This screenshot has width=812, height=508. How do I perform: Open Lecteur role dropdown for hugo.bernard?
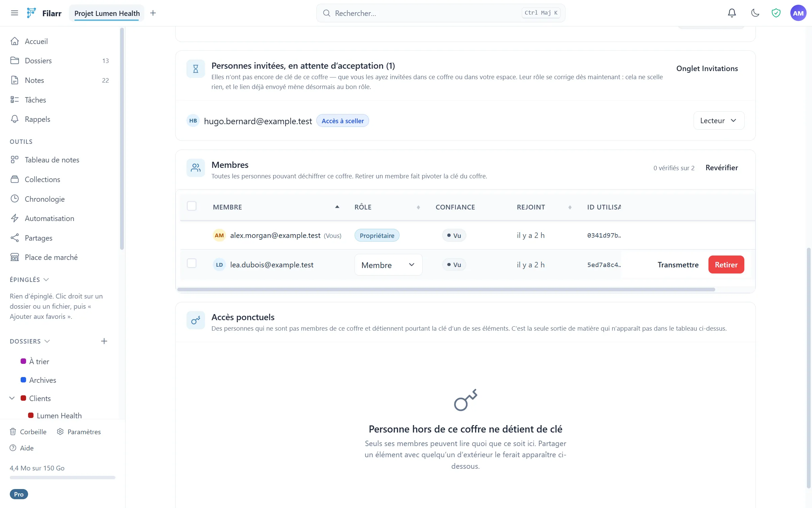click(x=719, y=121)
